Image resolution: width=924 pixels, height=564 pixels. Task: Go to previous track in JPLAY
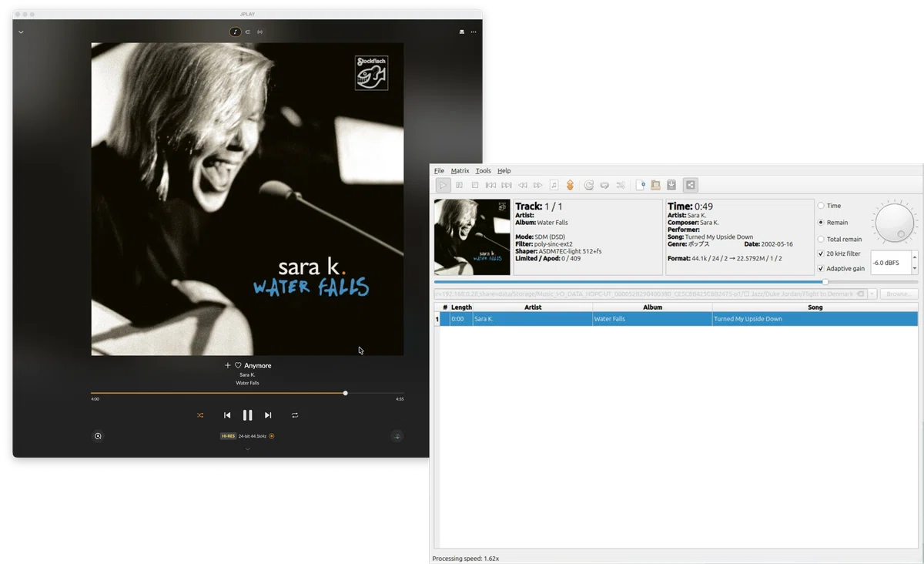click(x=227, y=415)
